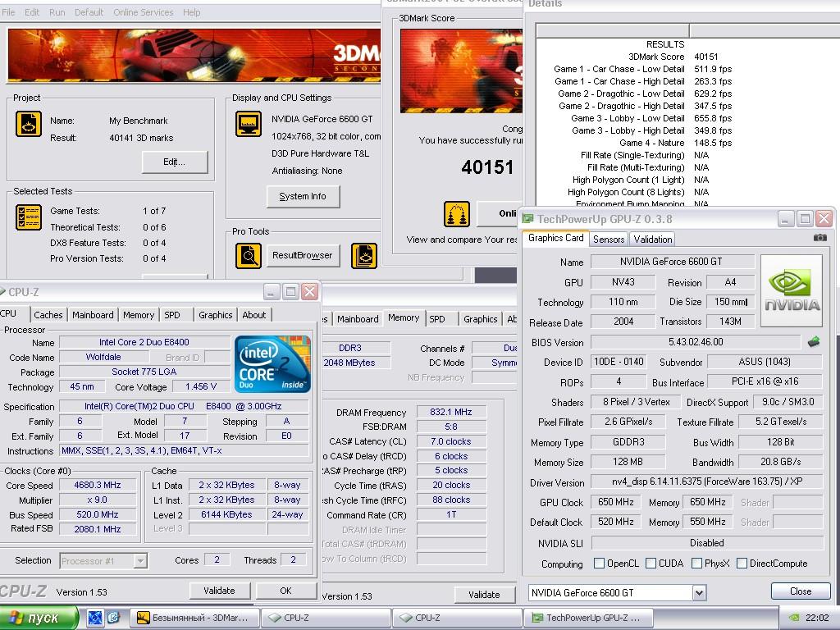Click the NVIDIA tray icon near the clock

[795, 618]
